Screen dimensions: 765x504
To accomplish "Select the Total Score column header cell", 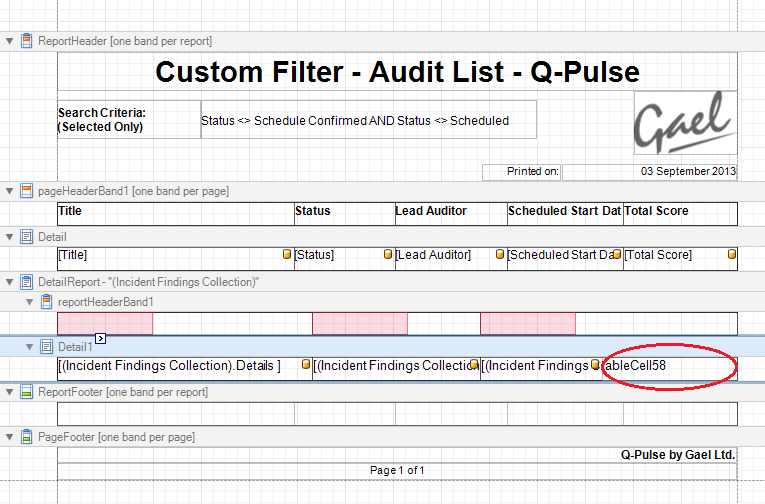I will pyautogui.click(x=681, y=214).
